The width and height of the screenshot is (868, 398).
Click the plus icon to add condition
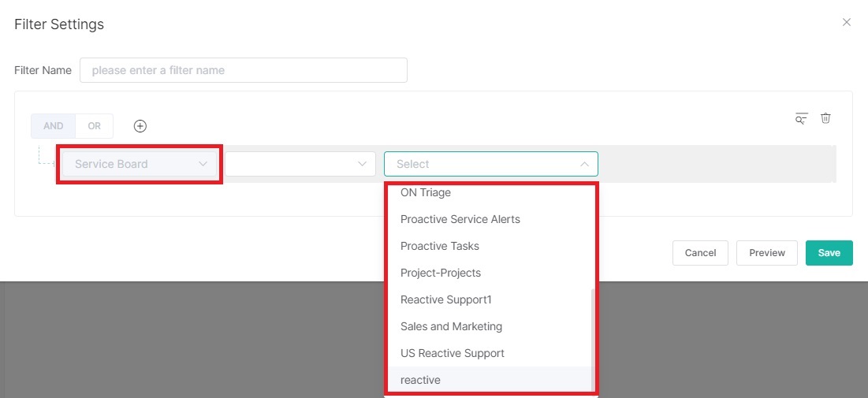click(x=140, y=126)
